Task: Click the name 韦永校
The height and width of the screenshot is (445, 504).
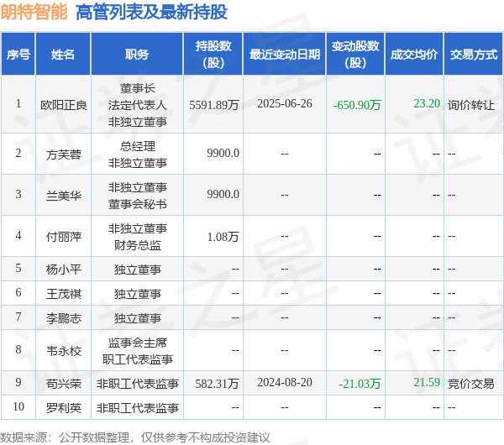Action: (x=64, y=351)
